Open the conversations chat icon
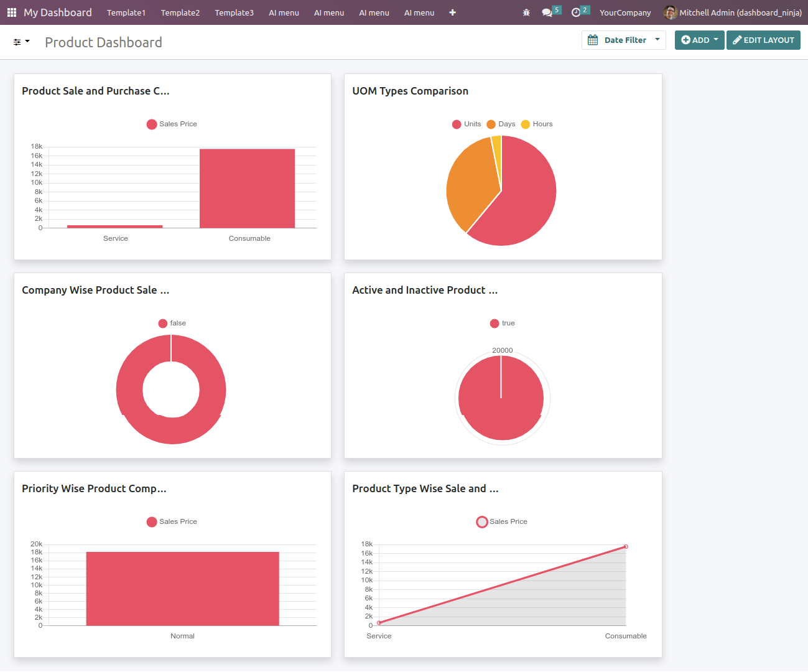Viewport: 808px width, 672px height. [x=547, y=12]
